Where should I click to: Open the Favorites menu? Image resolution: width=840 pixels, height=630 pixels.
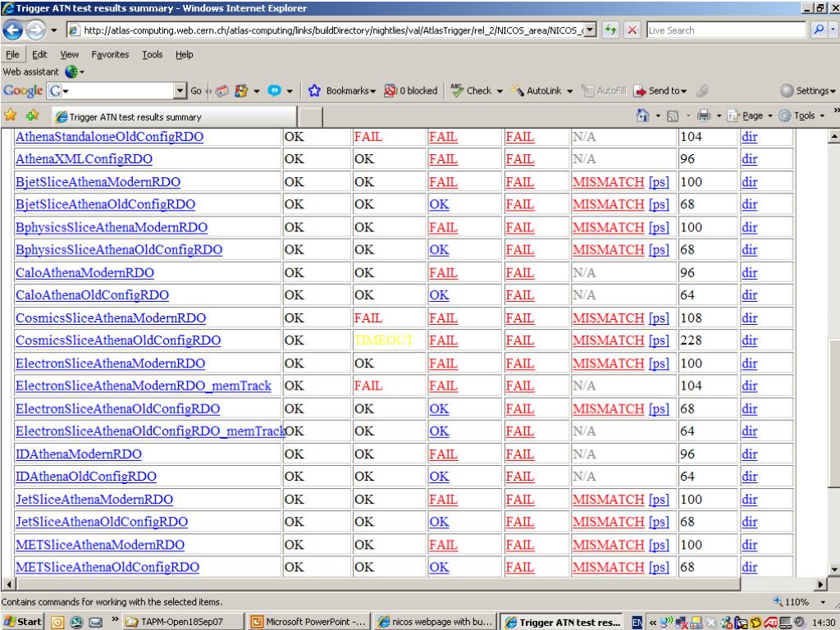pyautogui.click(x=110, y=54)
